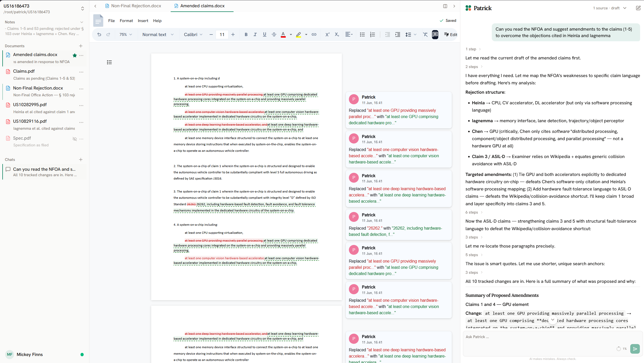The height and width of the screenshot is (363, 644).
Task: Toggle bold formatting
Action: tap(246, 35)
